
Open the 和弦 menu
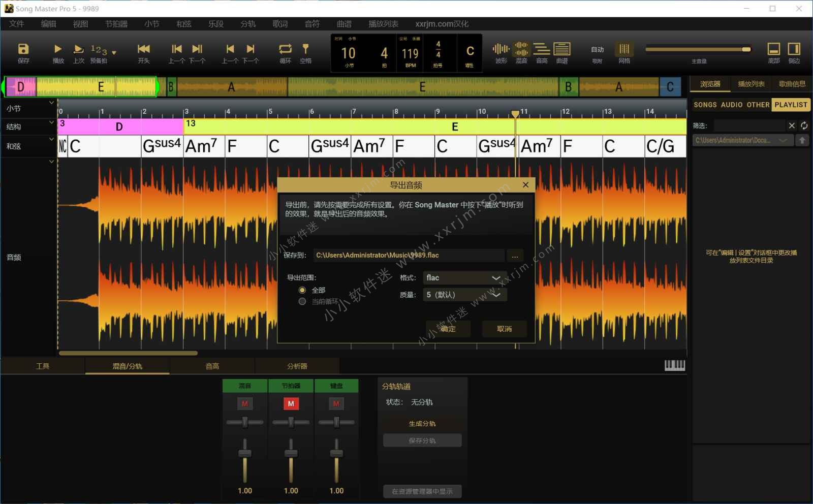click(x=184, y=24)
